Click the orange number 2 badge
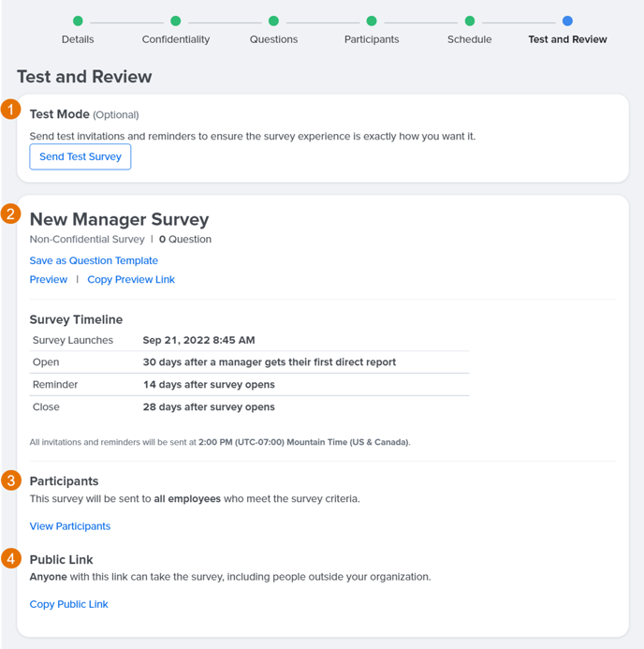 (10, 214)
